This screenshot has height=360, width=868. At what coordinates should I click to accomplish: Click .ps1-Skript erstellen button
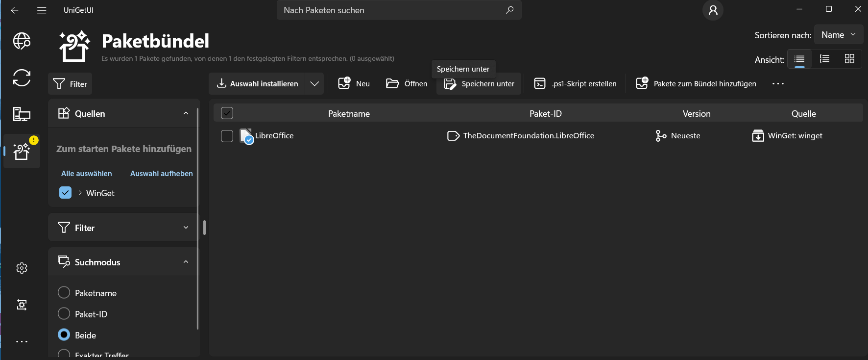[x=575, y=84]
